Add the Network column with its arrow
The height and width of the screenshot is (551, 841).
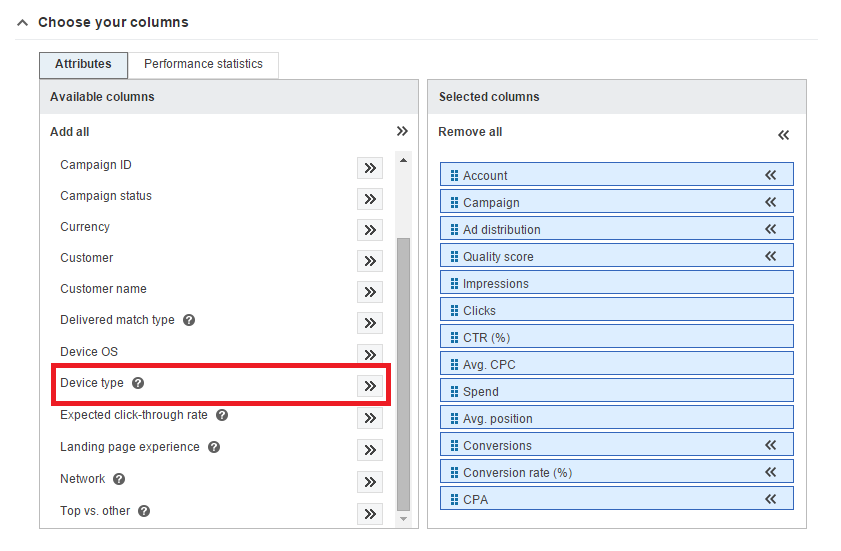pyautogui.click(x=370, y=482)
